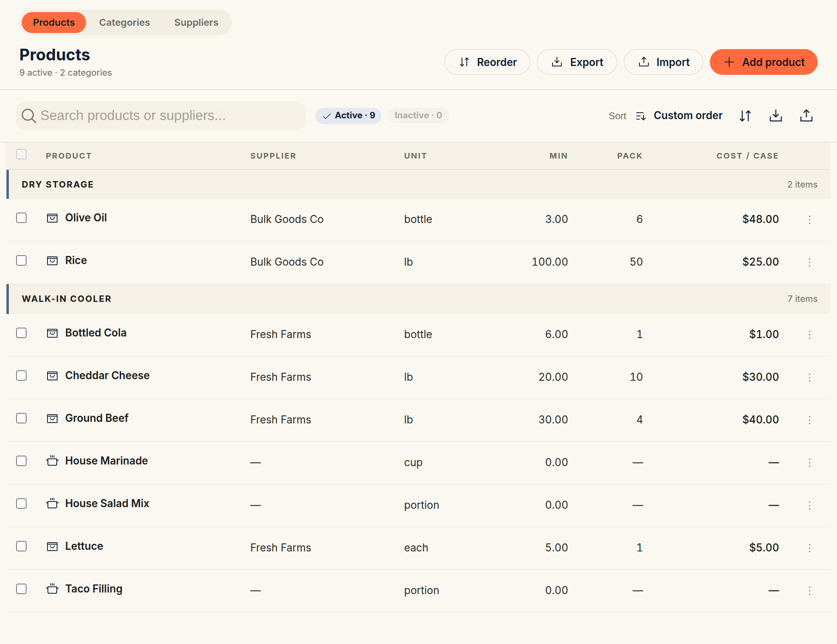Image resolution: width=837 pixels, height=644 pixels.
Task: Check the Ground Beef row checkbox
Action: click(21, 418)
